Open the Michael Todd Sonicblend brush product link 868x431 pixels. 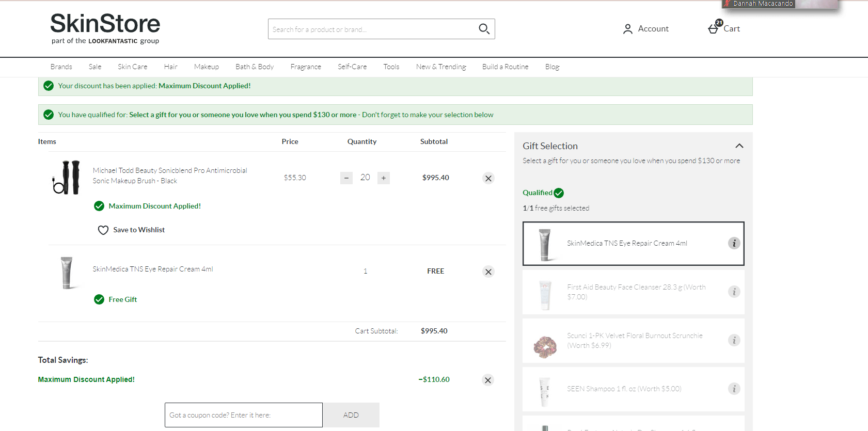170,175
